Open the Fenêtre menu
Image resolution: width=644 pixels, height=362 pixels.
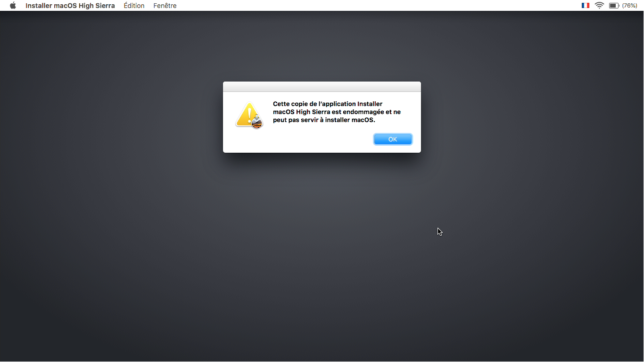pos(165,6)
